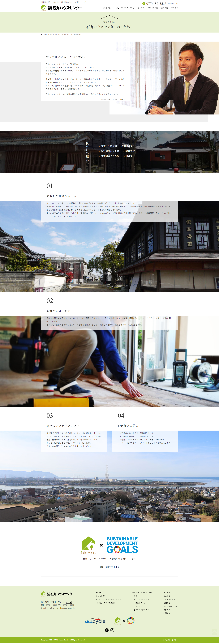Select 施工事例 in the top navigation
This screenshot has width=219, height=644.
(141, 8)
